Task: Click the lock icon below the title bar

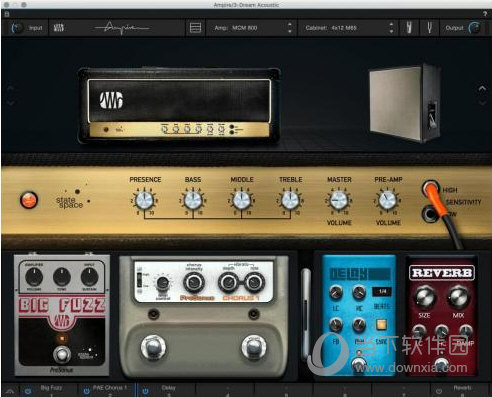Action: pyautogui.click(x=7, y=14)
